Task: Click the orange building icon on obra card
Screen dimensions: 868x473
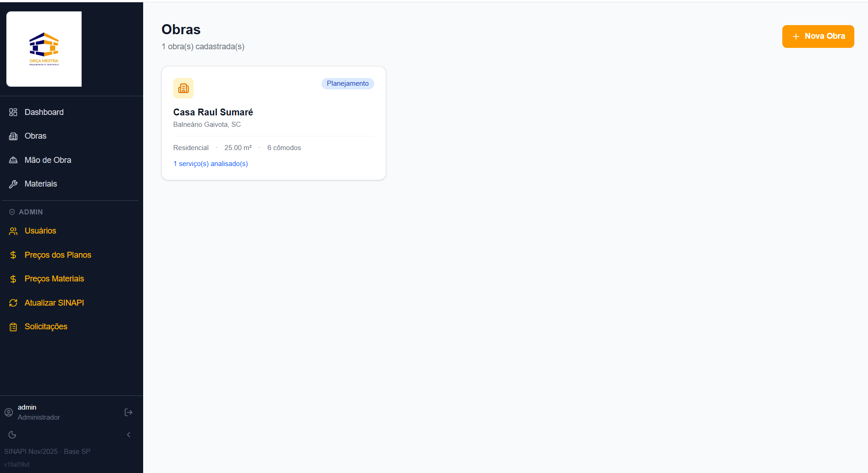Action: point(183,88)
